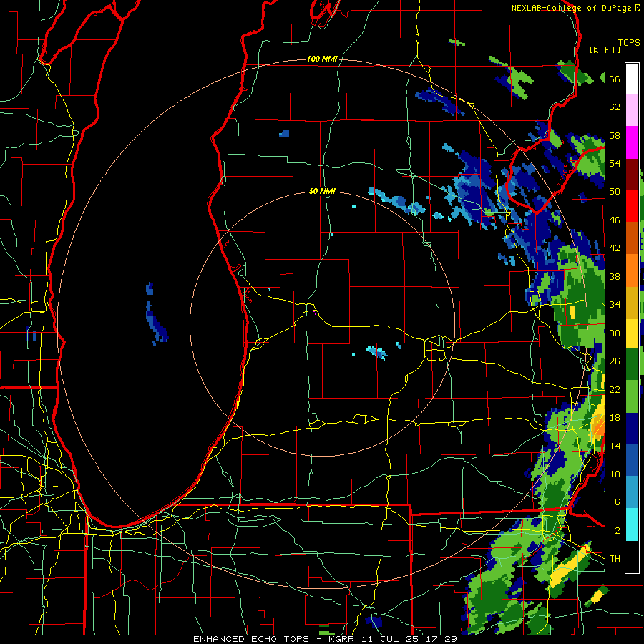The image size is (644, 644).
Task: Click the '6' legend value
Action: click(x=617, y=502)
